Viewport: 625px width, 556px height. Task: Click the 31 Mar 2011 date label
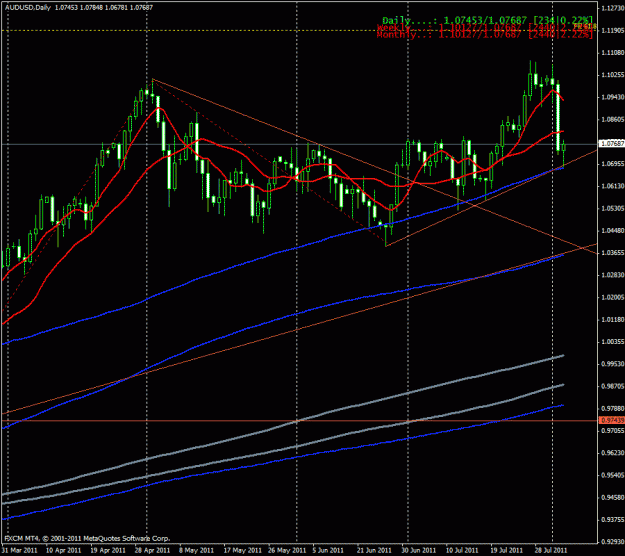(x=20, y=550)
